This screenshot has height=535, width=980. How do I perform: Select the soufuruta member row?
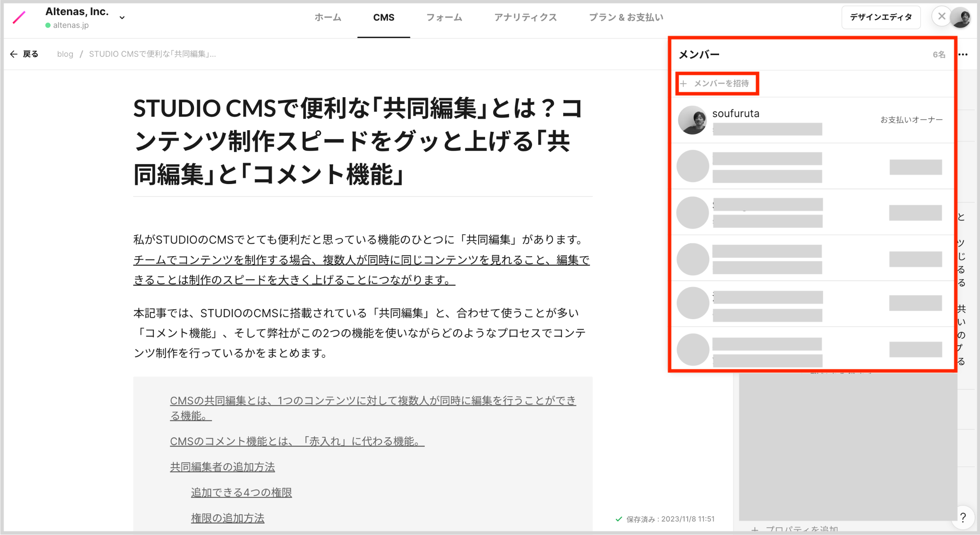click(x=813, y=120)
